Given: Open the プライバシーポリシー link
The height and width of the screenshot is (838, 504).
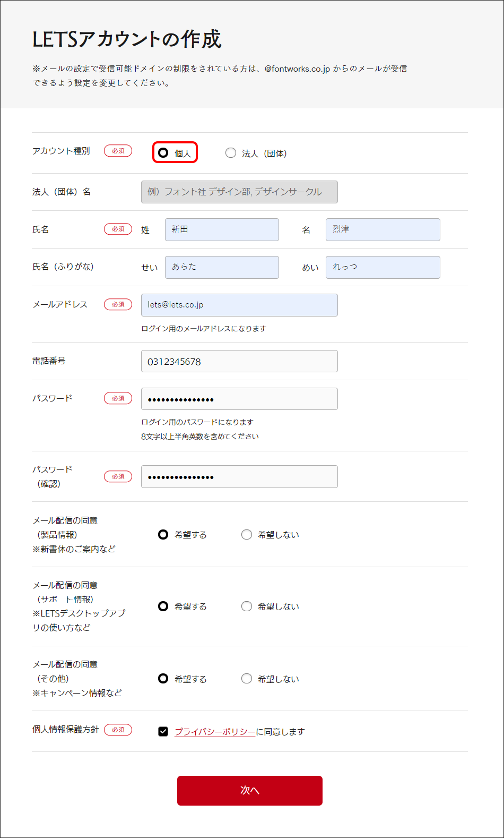Looking at the screenshot, I should click(x=215, y=732).
